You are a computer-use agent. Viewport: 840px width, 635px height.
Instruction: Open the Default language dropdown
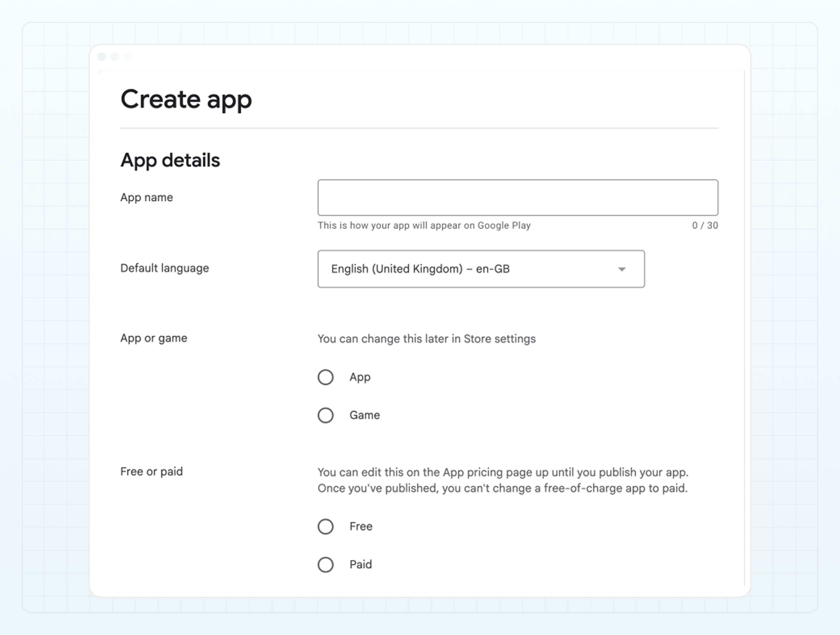coord(481,269)
